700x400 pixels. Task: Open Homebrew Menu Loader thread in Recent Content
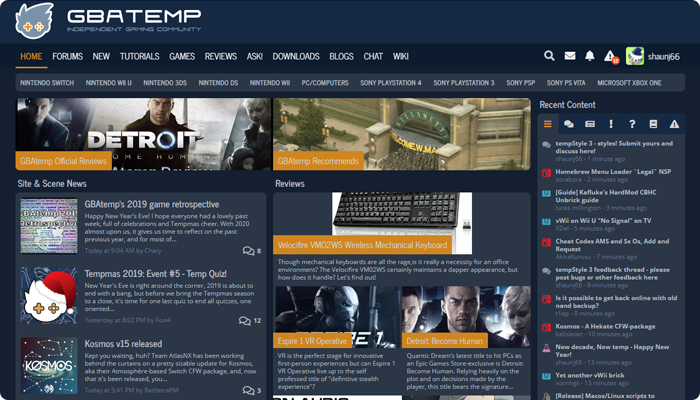click(613, 171)
